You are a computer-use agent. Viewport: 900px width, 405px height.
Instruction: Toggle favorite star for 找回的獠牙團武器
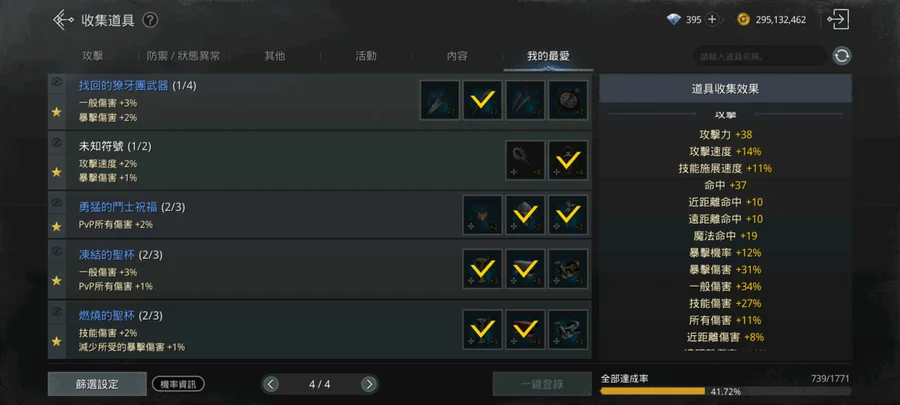tap(56, 112)
